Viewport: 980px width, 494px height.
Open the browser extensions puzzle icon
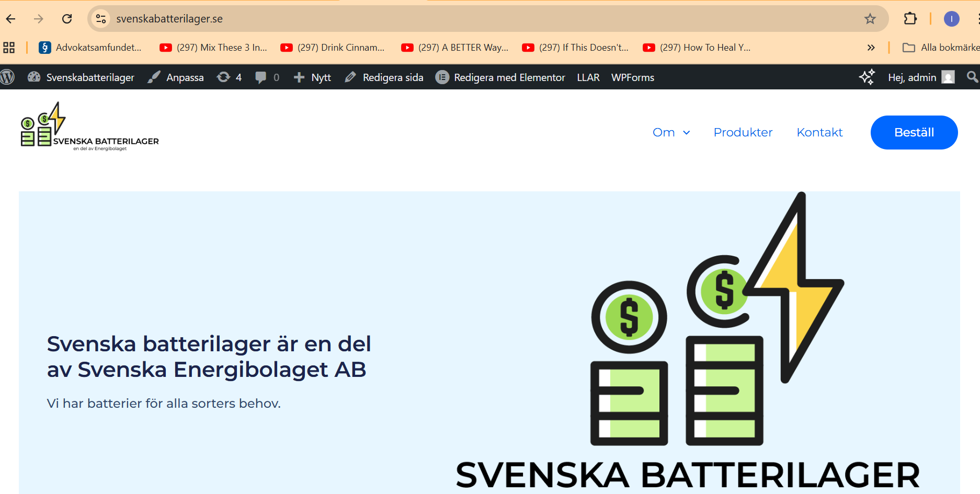tap(910, 19)
